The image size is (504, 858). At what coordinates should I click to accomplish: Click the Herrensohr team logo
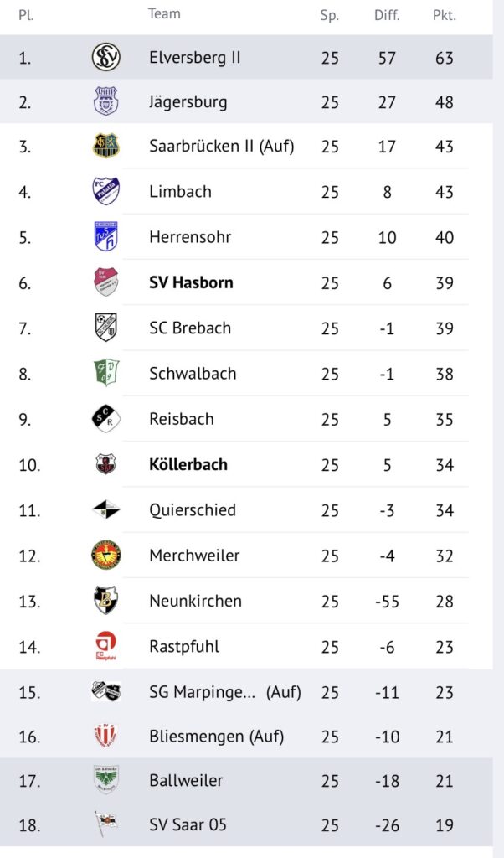click(106, 237)
